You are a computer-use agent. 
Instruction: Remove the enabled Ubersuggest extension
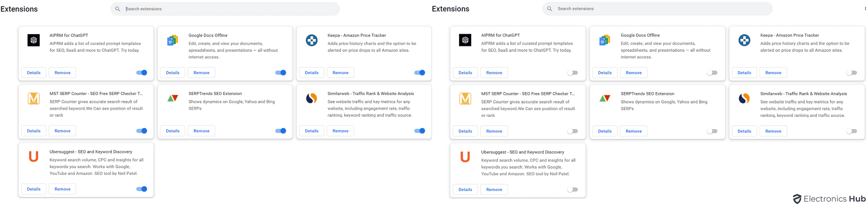click(x=63, y=189)
